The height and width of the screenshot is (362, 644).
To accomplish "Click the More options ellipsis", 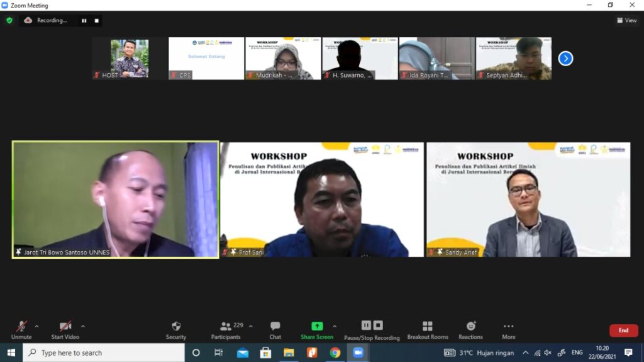I will [x=508, y=329].
